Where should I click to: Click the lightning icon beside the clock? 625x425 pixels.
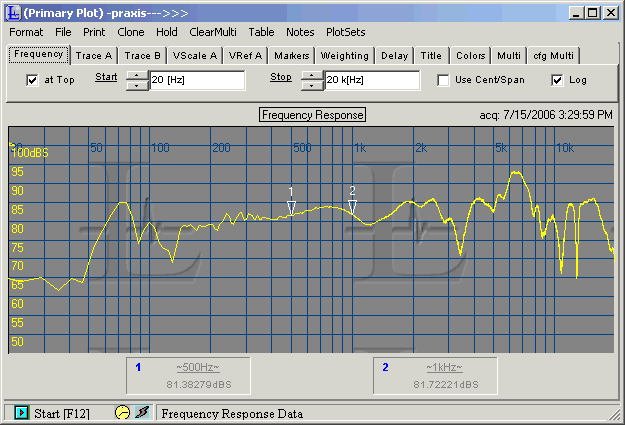click(142, 412)
